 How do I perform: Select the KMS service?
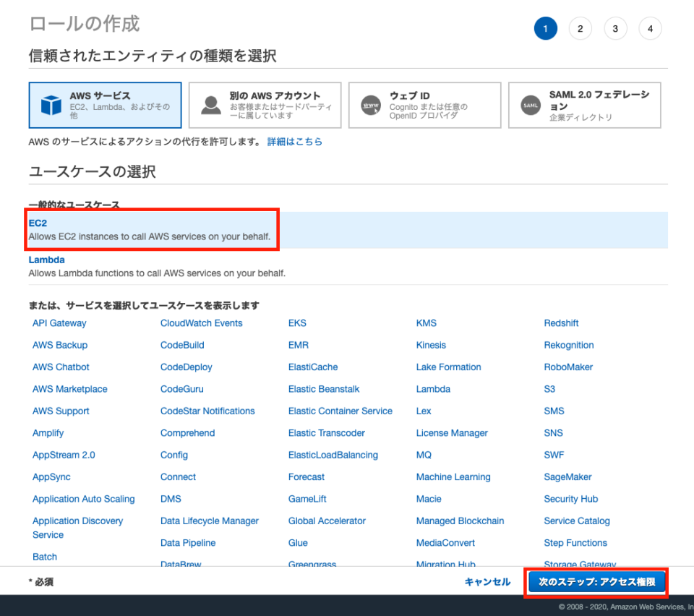click(x=427, y=323)
